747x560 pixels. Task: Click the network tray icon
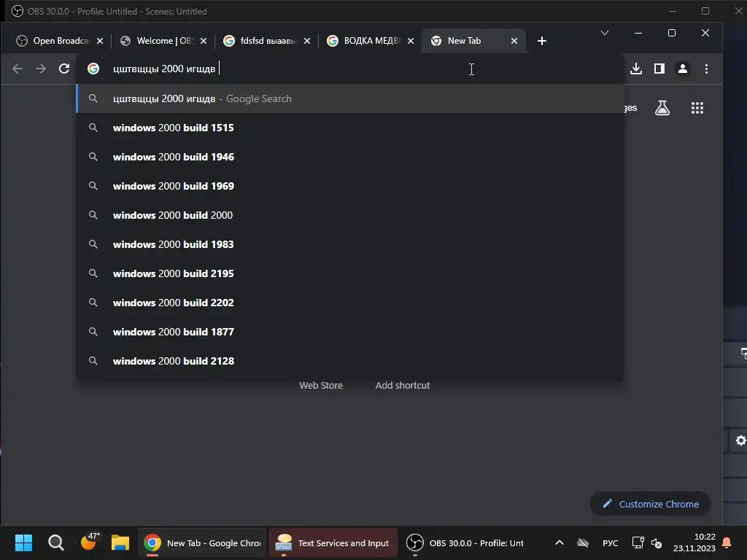(x=638, y=542)
